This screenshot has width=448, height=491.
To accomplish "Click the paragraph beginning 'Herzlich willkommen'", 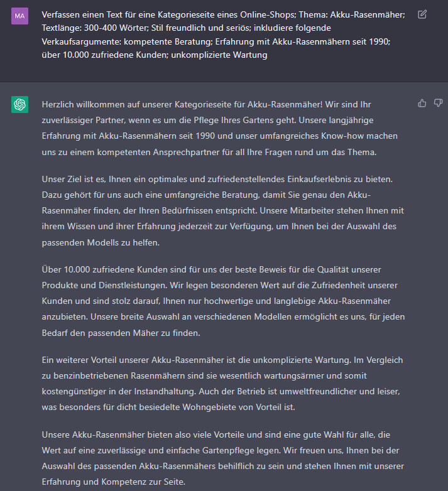I will tap(220, 128).
